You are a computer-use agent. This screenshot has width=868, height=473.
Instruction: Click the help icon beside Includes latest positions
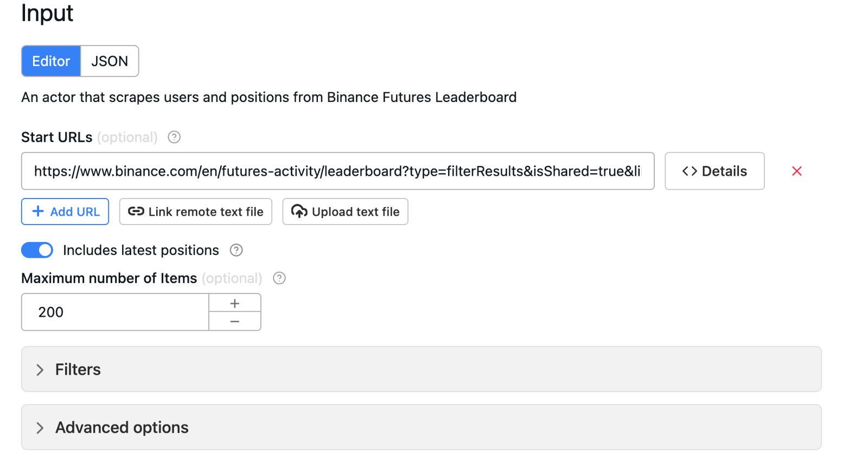[x=236, y=250]
